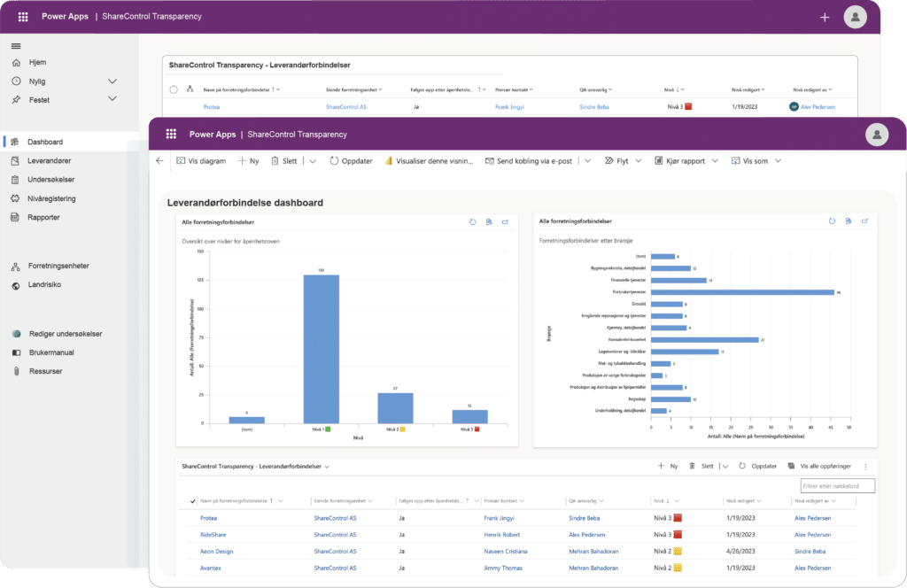
Task: Open user avatar in back window header
Action: [x=855, y=17]
